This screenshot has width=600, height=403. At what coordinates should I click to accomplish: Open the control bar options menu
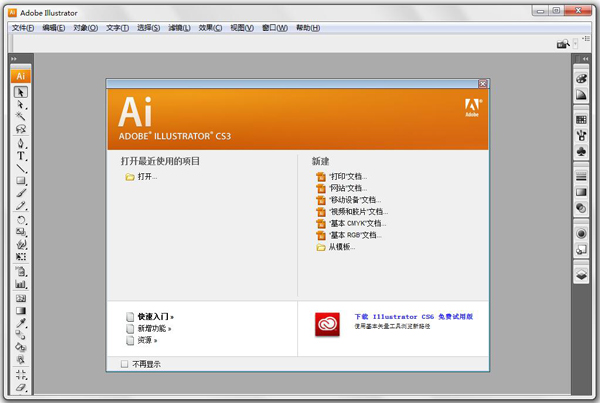pyautogui.click(x=586, y=39)
